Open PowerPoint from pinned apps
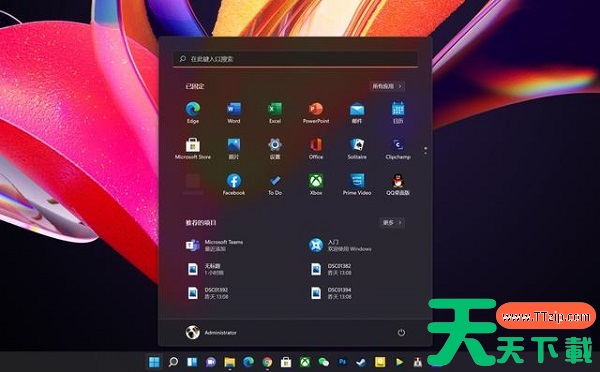 [x=316, y=113]
